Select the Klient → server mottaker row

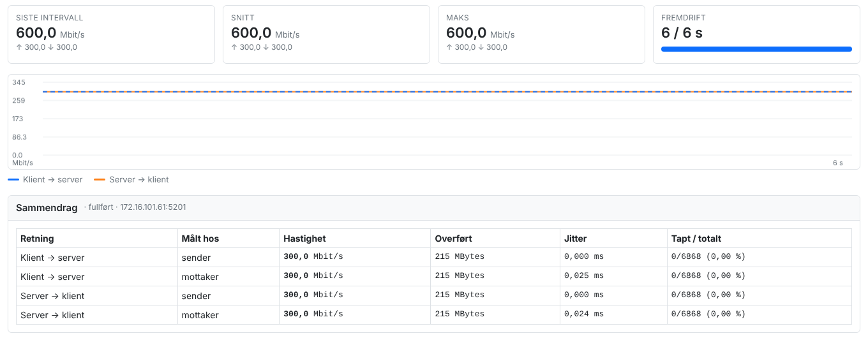[x=434, y=277]
